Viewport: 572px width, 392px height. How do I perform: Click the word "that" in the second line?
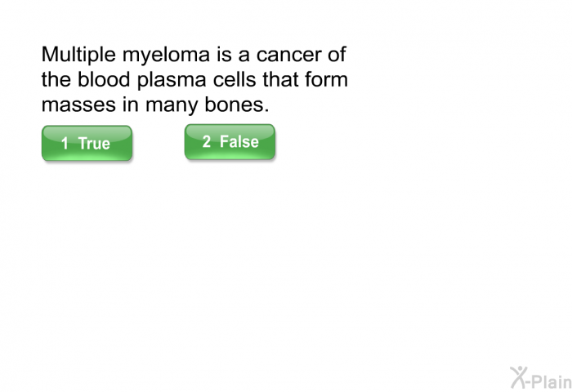[280, 79]
